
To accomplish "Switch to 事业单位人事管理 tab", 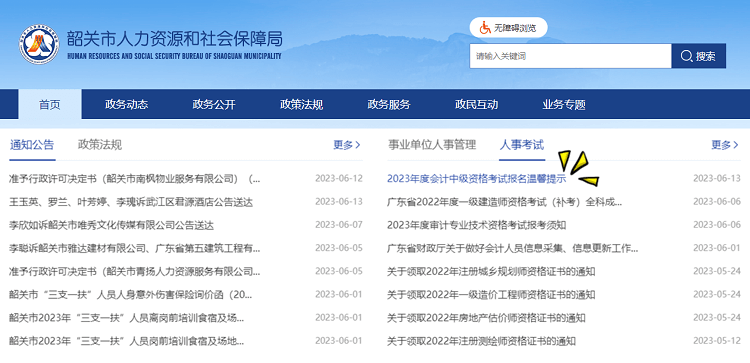I will tap(432, 145).
